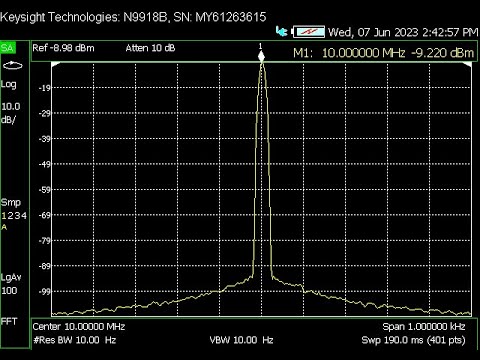Click the battery charging status icon
The width and height of the screenshot is (480, 360).
pos(308,32)
